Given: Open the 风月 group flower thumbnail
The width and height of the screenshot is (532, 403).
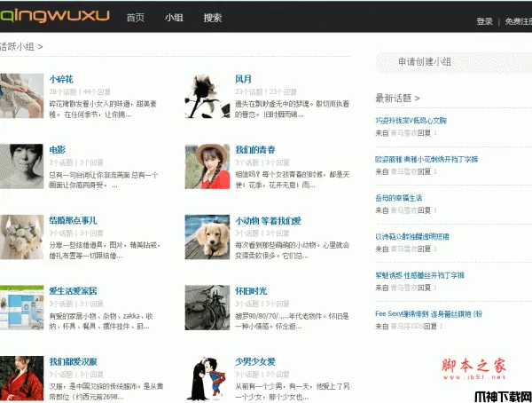Looking at the screenshot, I should pos(207,96).
